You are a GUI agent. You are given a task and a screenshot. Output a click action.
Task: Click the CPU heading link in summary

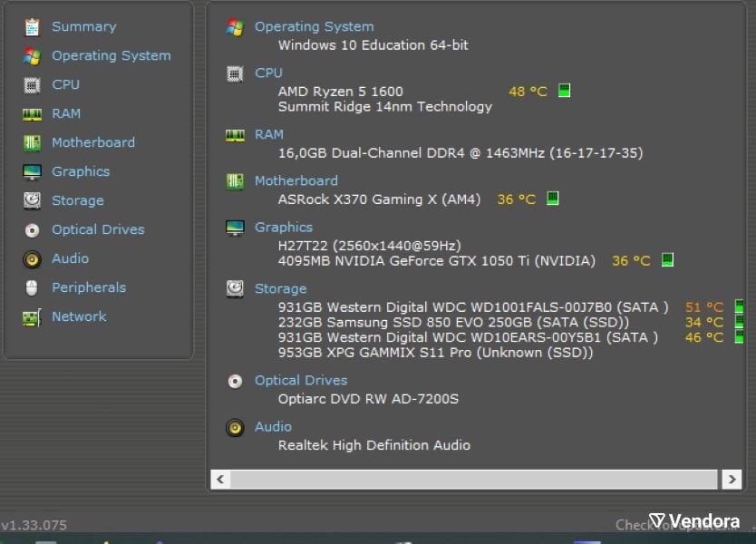[x=268, y=73]
